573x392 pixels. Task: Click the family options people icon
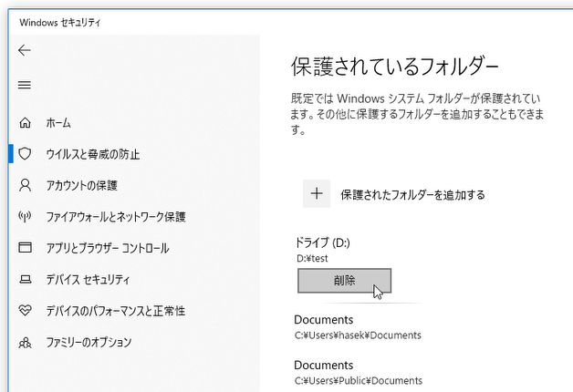click(25, 343)
